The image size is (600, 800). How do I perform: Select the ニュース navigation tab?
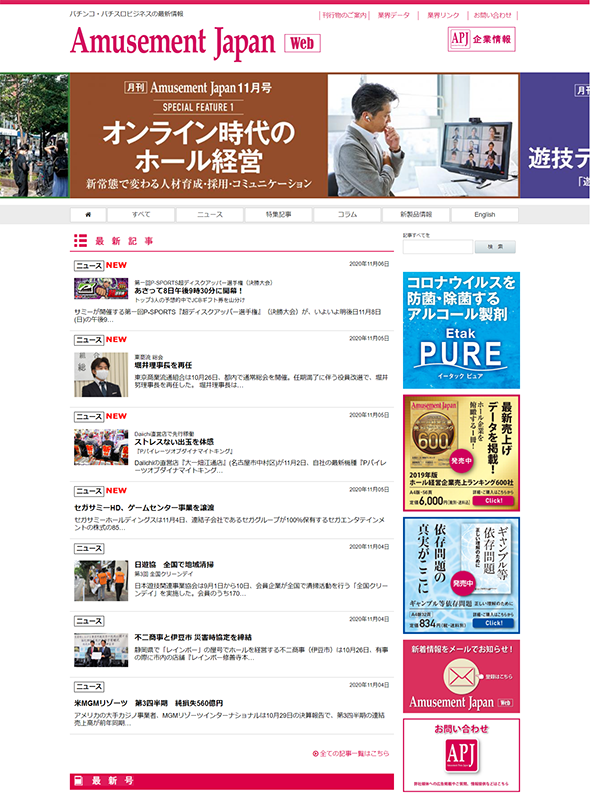[x=210, y=215]
